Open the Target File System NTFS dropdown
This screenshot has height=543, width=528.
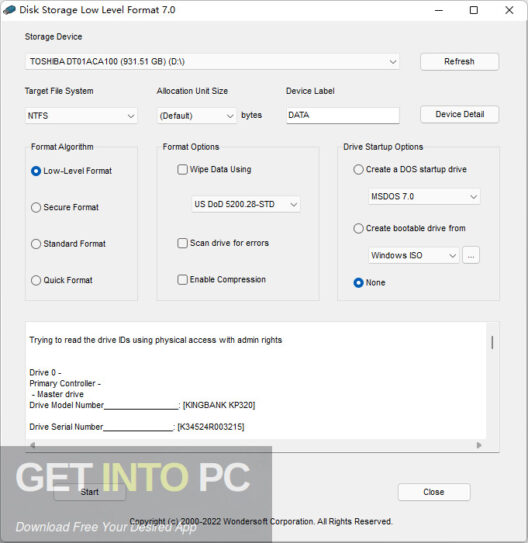(81, 116)
